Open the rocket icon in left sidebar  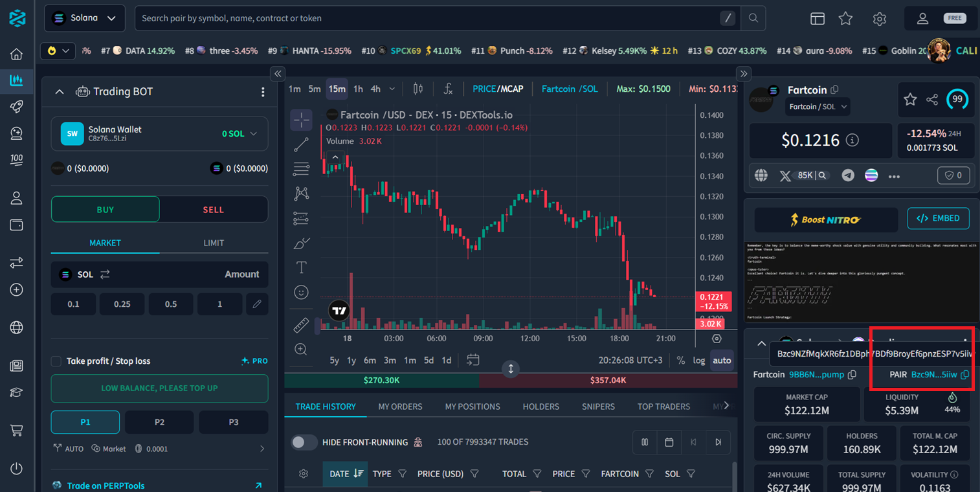pos(17,107)
